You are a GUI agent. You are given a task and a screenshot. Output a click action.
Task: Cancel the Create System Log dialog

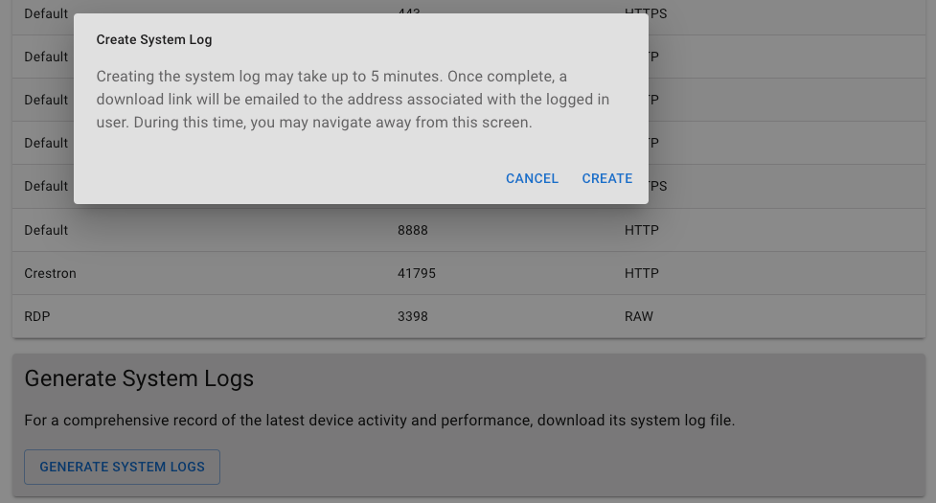tap(532, 178)
